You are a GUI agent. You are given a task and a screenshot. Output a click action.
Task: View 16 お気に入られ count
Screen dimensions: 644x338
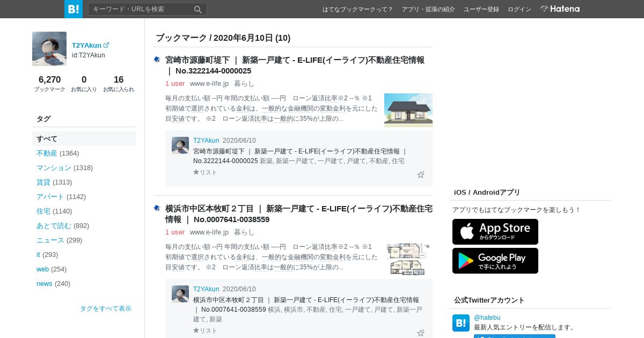tap(119, 84)
